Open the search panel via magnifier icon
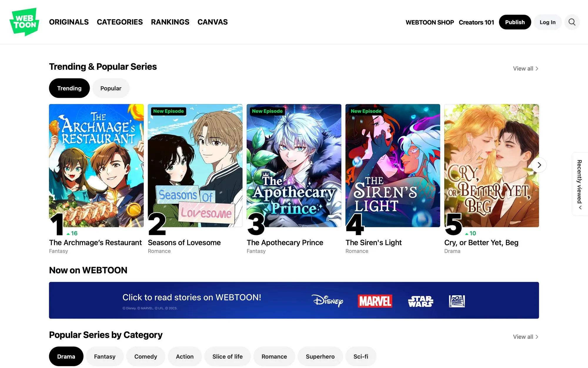Screen dimensions: 588x368 point(572,22)
